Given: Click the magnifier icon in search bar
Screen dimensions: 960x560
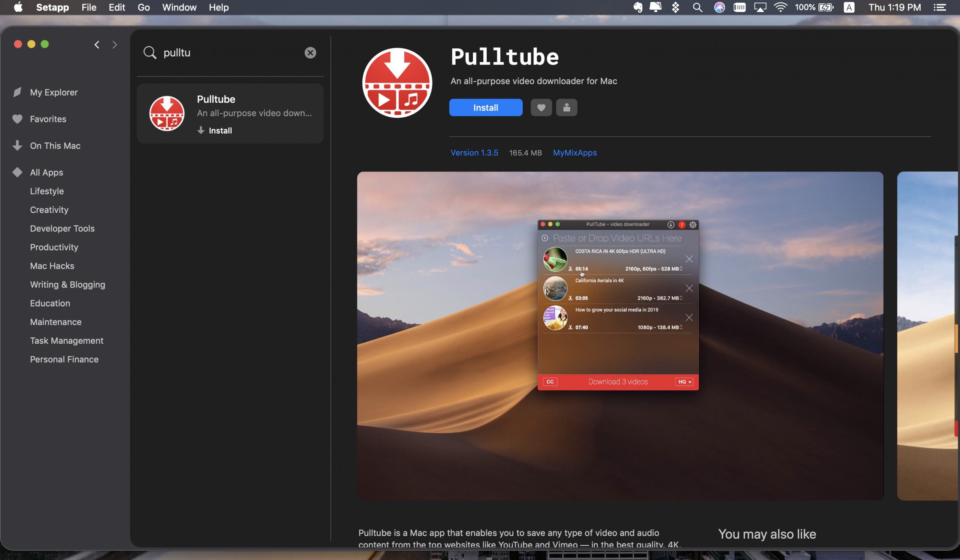Looking at the screenshot, I should 150,52.
